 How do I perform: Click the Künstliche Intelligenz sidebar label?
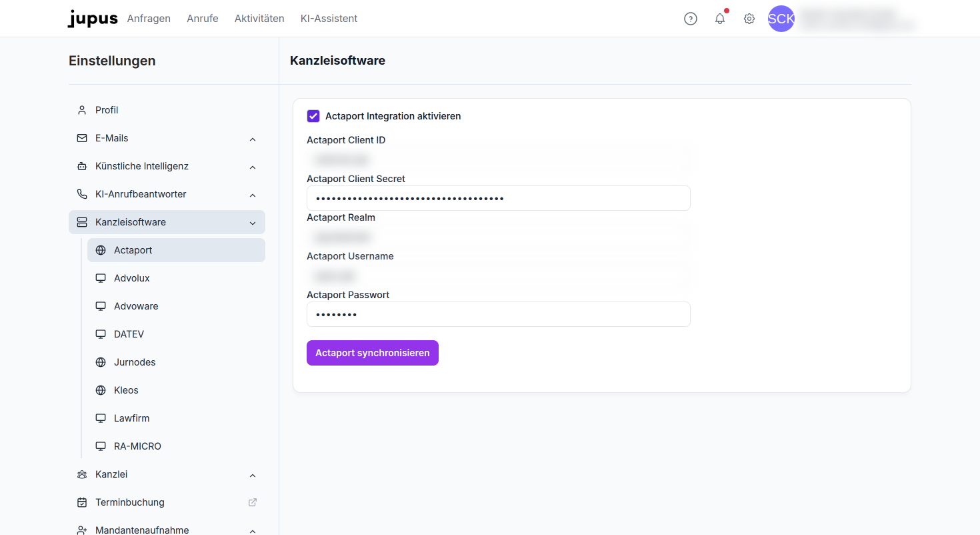(x=142, y=166)
